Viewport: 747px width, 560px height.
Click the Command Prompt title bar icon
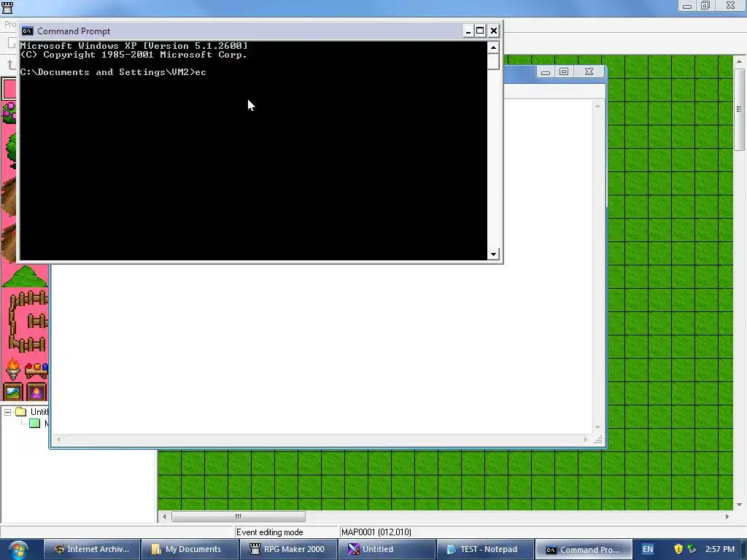(x=28, y=31)
